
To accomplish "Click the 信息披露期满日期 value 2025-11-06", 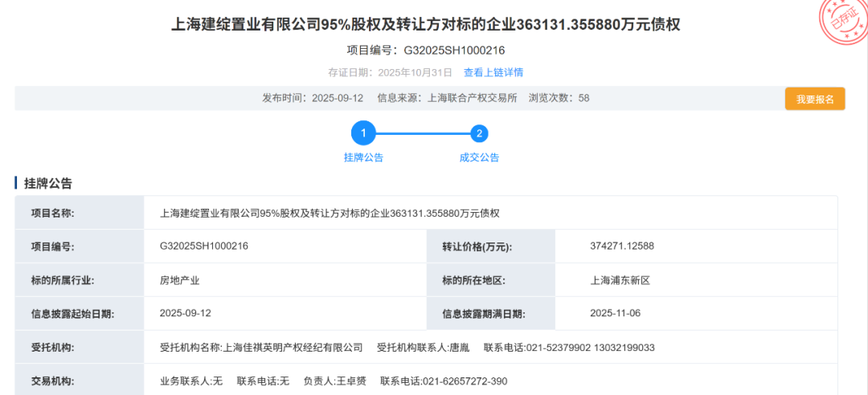I will (615, 313).
